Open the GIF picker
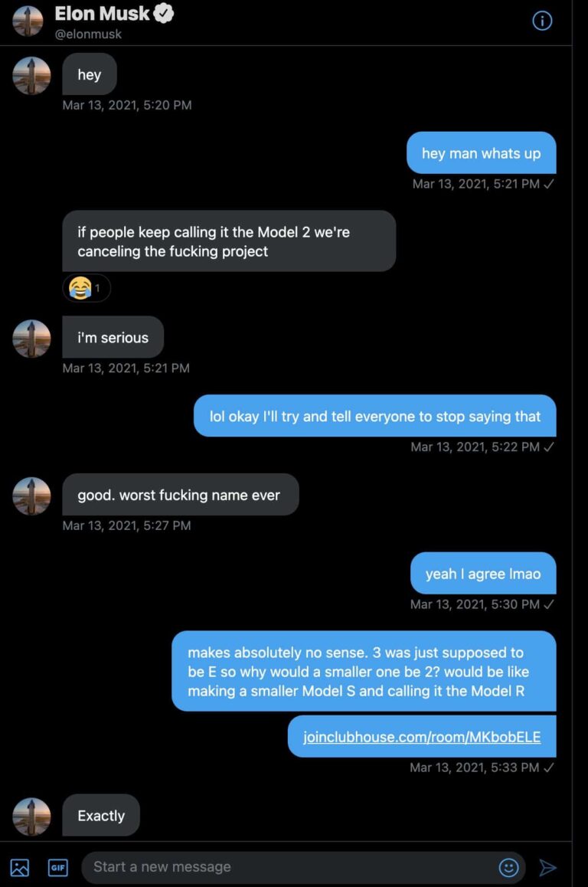The width and height of the screenshot is (588, 887). (x=57, y=867)
